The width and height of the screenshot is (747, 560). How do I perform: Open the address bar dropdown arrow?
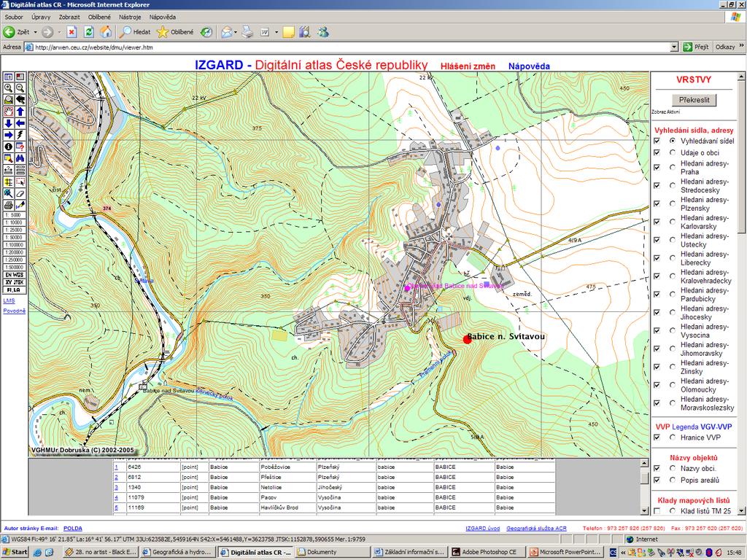coord(674,47)
